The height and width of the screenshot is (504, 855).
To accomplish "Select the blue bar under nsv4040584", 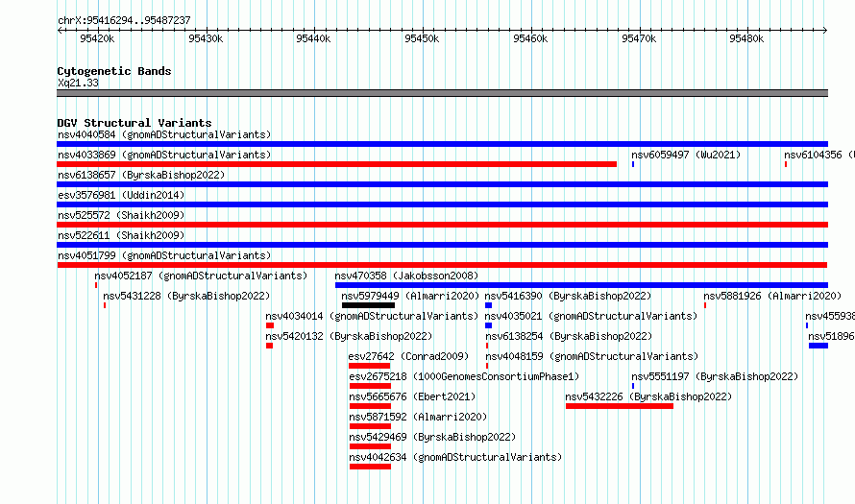I will [x=442, y=144].
